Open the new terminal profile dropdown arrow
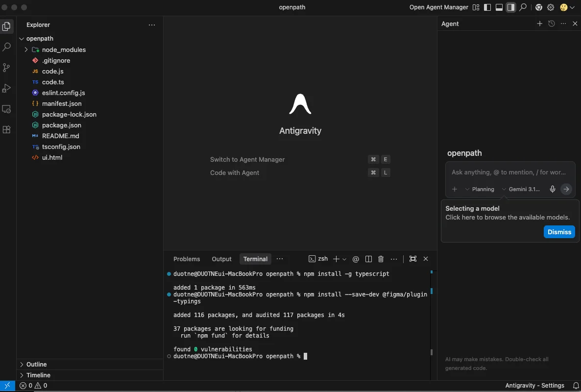Viewport: 581px width, 392px height. tap(344, 259)
